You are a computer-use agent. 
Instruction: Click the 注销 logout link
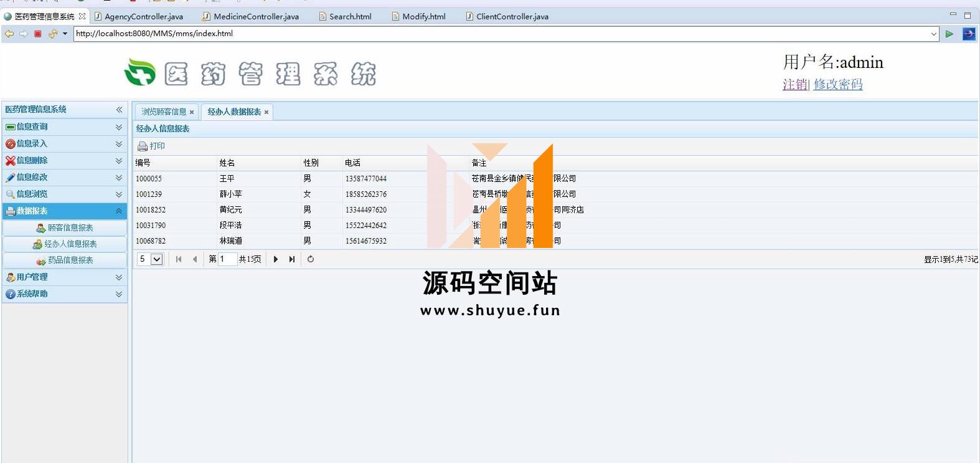[794, 84]
